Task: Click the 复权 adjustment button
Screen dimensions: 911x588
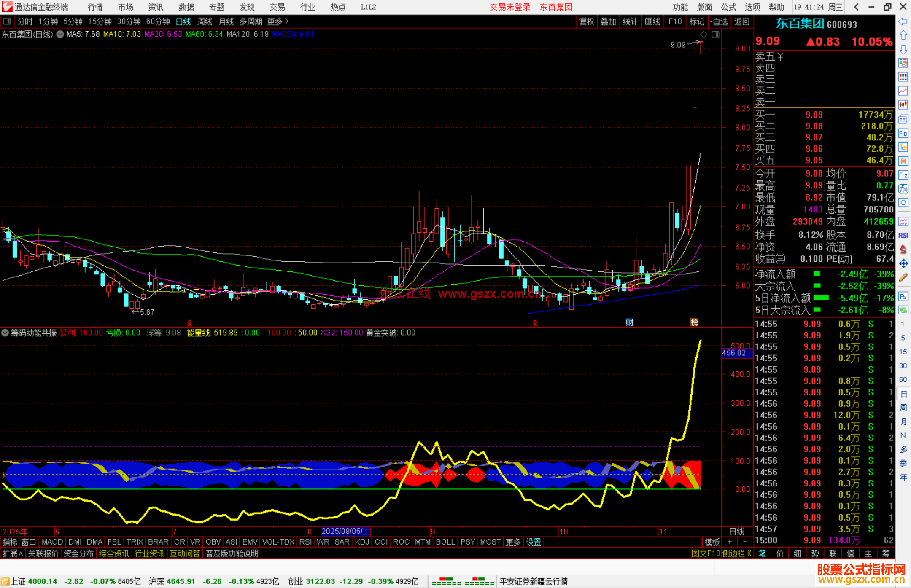Action: tap(587, 21)
